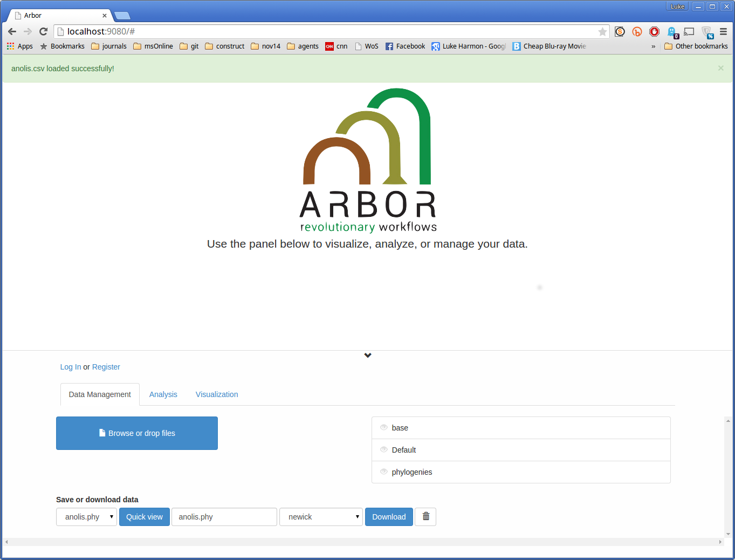Click the vertical scrollbar down arrow

(728, 534)
